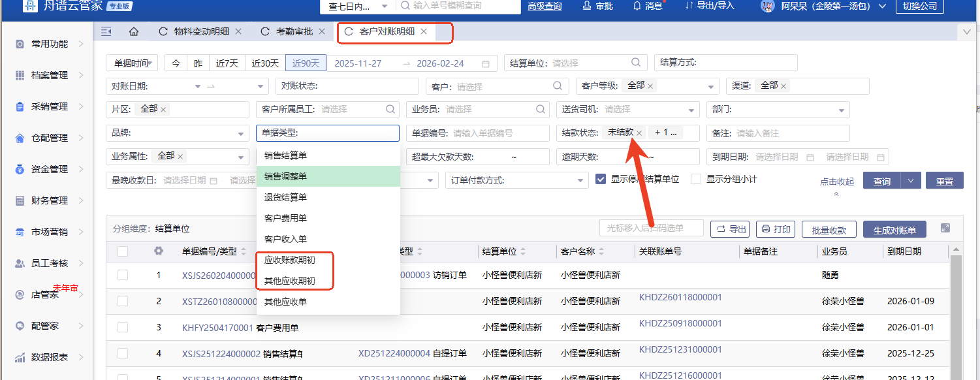Collapse the sidebar with the menu-fold icon
The height and width of the screenshot is (380, 980).
[106, 31]
